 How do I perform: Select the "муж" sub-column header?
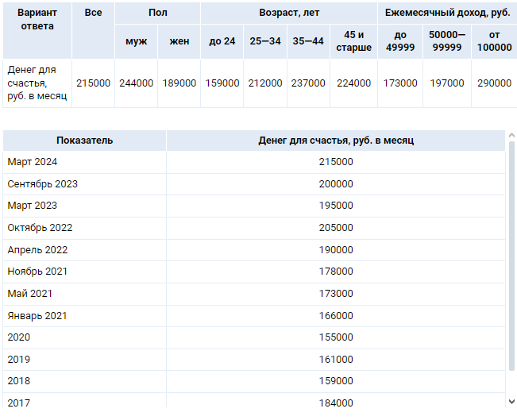[136, 41]
